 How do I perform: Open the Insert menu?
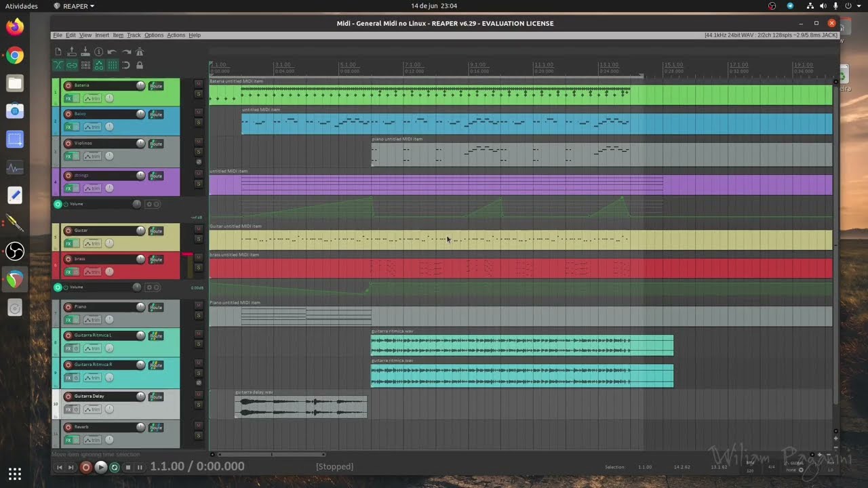coord(102,35)
